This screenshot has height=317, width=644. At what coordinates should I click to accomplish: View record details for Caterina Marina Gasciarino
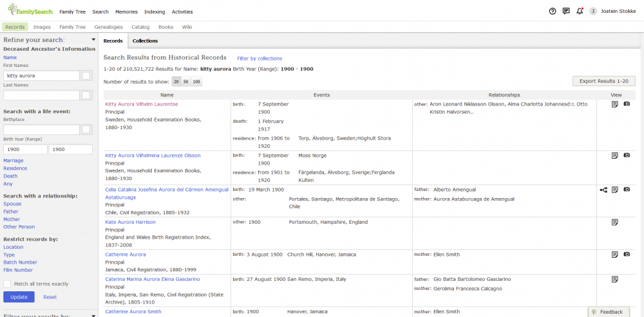coord(615,279)
